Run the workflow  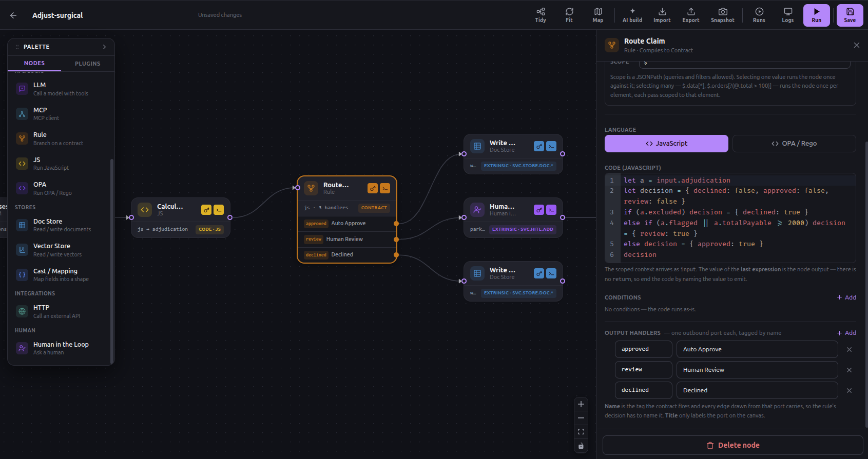point(817,15)
